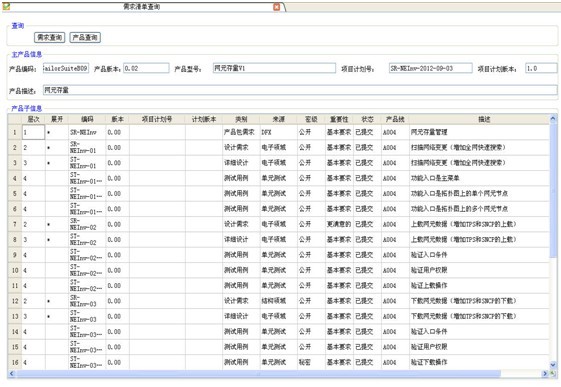Click the 详细设计 category cell in row 13
Image resolution: width=561 pixels, height=387 pixels.
tap(241, 317)
